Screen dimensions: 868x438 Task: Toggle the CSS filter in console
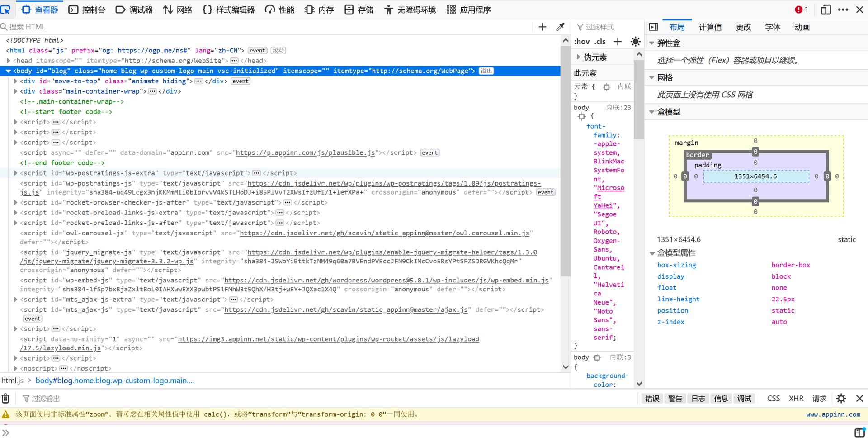773,399
